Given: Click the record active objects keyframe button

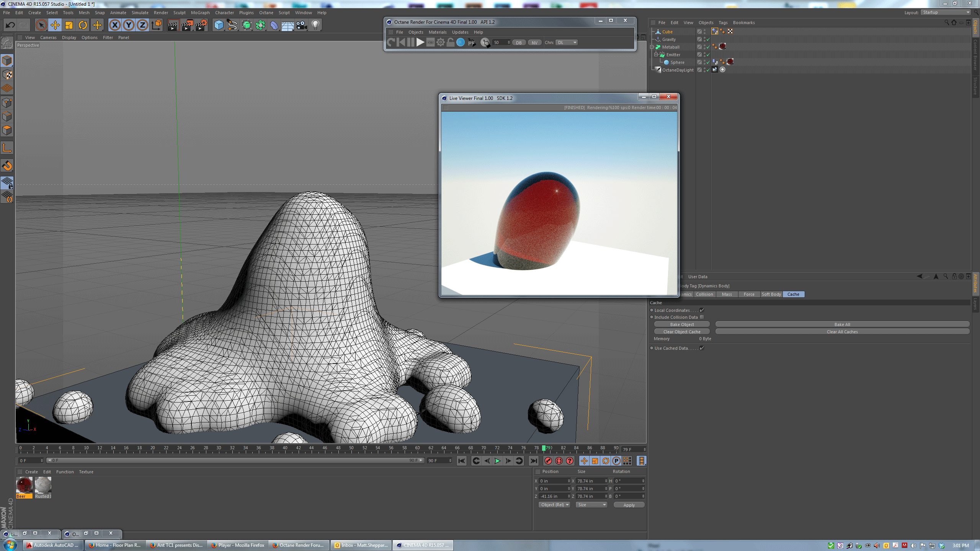Looking at the screenshot, I should coord(548,461).
